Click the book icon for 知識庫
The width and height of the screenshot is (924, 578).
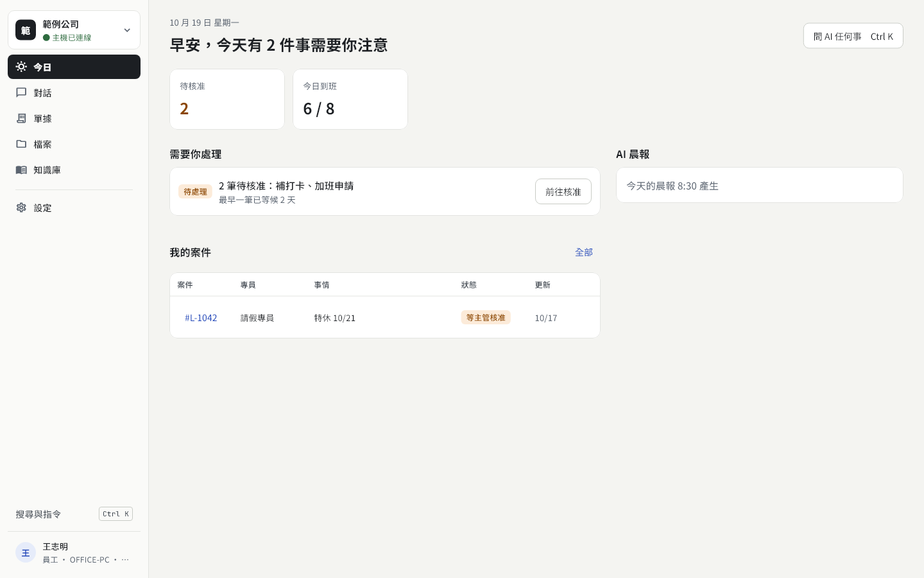[x=21, y=170]
